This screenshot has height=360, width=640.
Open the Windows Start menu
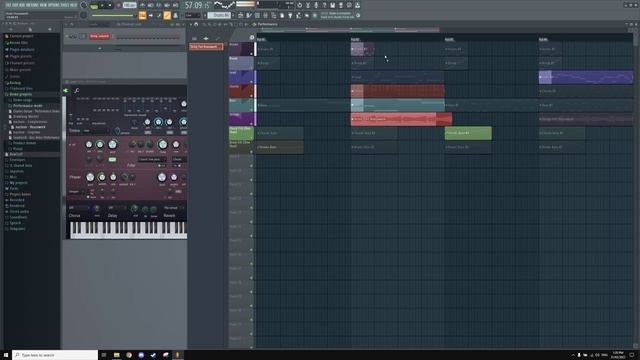[x=6, y=355]
